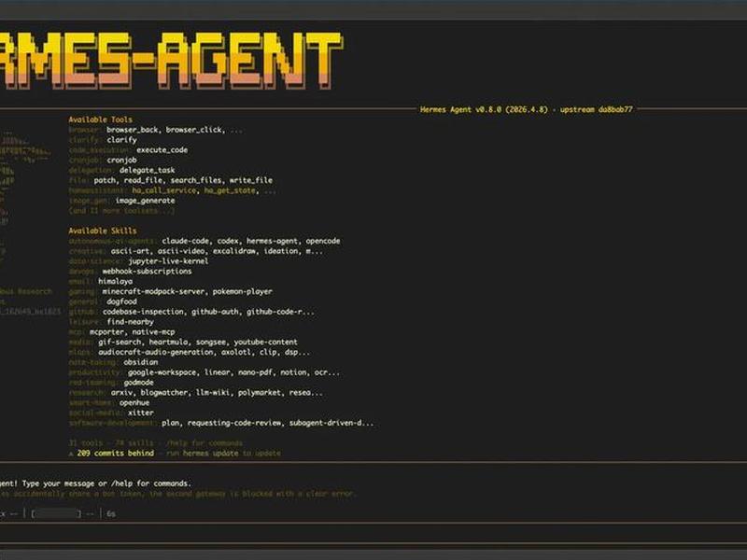Click the 'search_files' tool name
Screen dimensions: 747x560
point(196,180)
